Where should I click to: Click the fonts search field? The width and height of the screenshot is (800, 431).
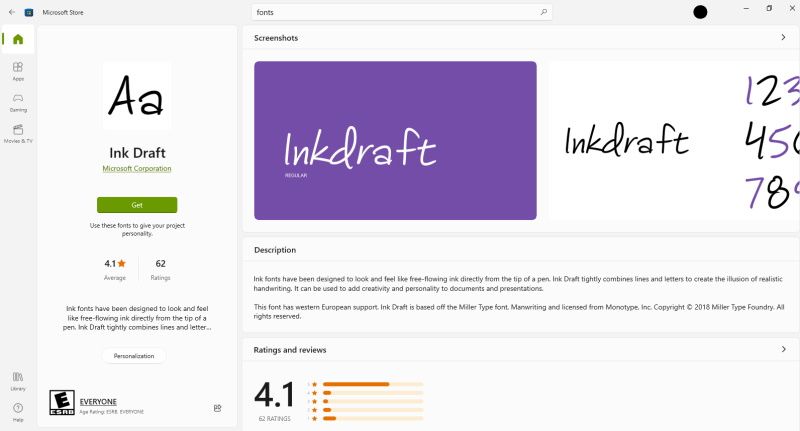[402, 12]
